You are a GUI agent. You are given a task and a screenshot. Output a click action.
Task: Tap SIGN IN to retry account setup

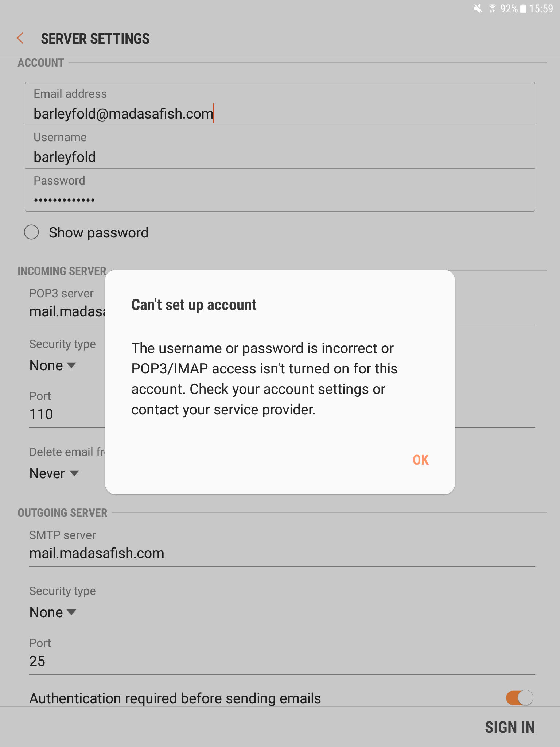pos(510,727)
